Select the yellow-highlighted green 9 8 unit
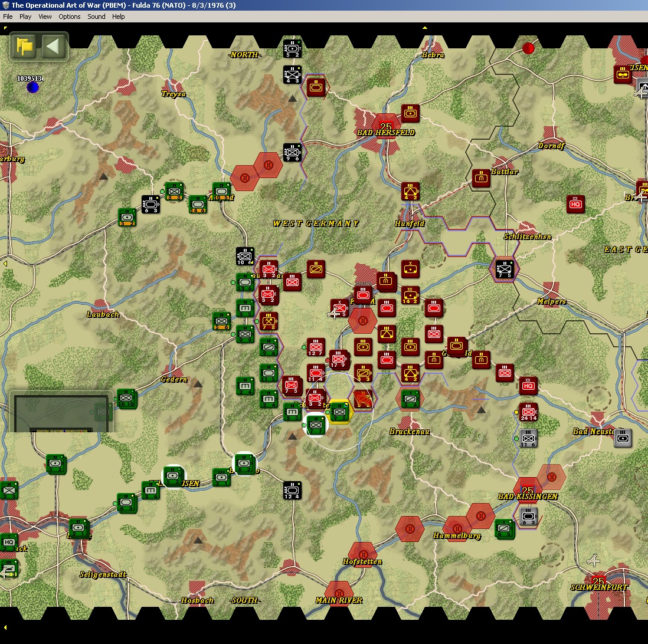The width and height of the screenshot is (648, 644). point(339,412)
